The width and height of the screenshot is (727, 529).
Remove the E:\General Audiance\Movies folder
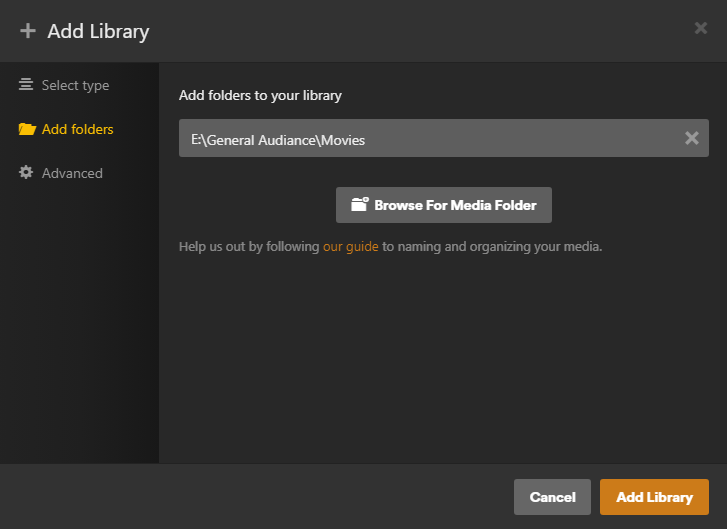692,138
